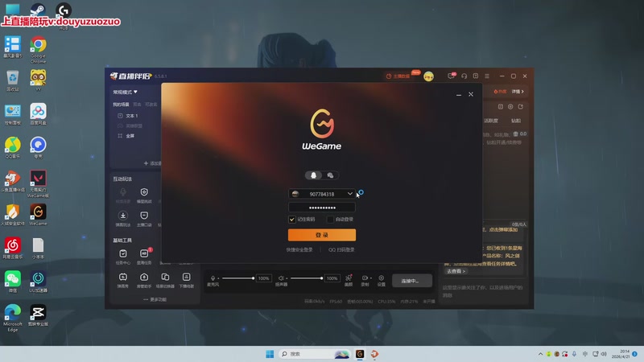This screenshot has width=644, height=362.
Task: Open the WeGame desktop shortcut
Action: coord(38,215)
